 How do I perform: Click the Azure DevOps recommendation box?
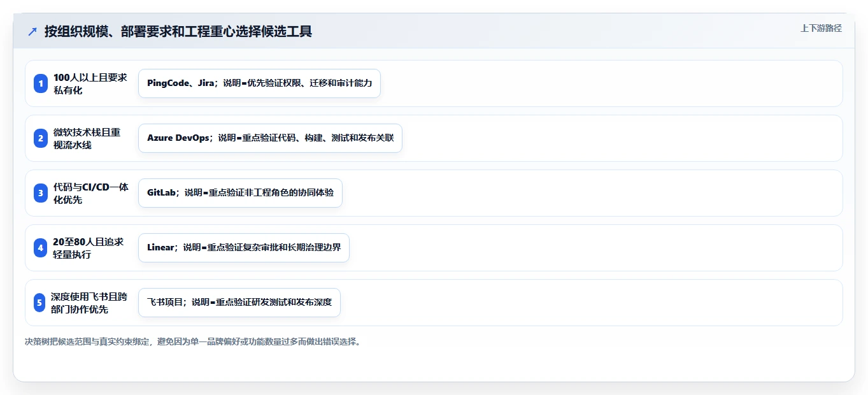pyautogui.click(x=270, y=138)
